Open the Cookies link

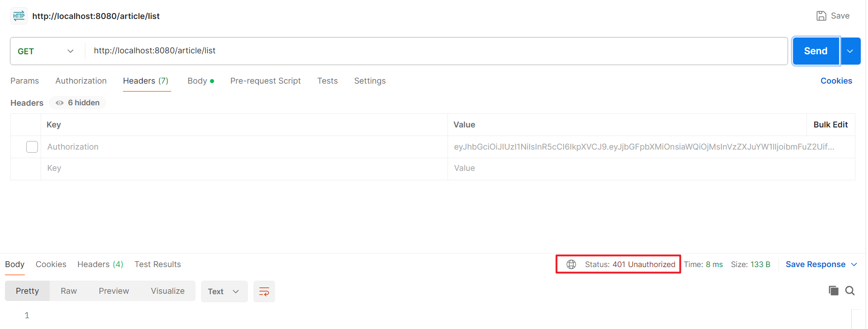click(x=836, y=81)
